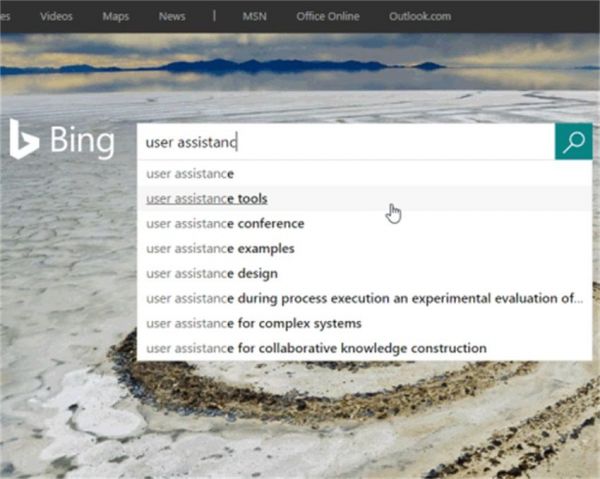This screenshot has width=600, height=479.
Task: Click the partially visible Images link
Action: click(6, 16)
